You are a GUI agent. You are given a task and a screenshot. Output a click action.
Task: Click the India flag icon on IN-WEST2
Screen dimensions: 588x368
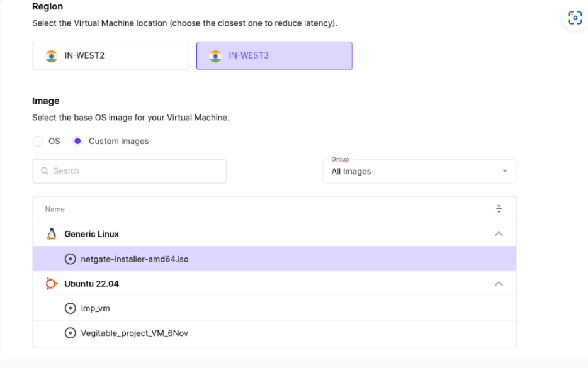click(52, 56)
